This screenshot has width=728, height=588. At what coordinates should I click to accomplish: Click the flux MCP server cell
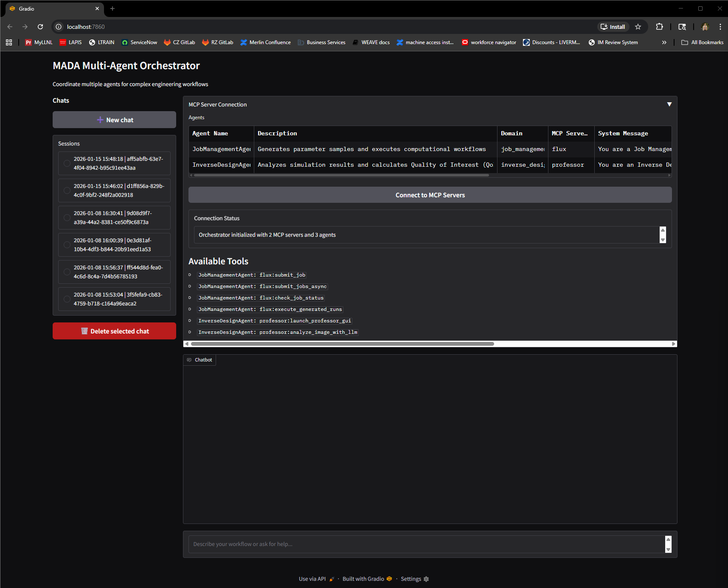pos(571,149)
